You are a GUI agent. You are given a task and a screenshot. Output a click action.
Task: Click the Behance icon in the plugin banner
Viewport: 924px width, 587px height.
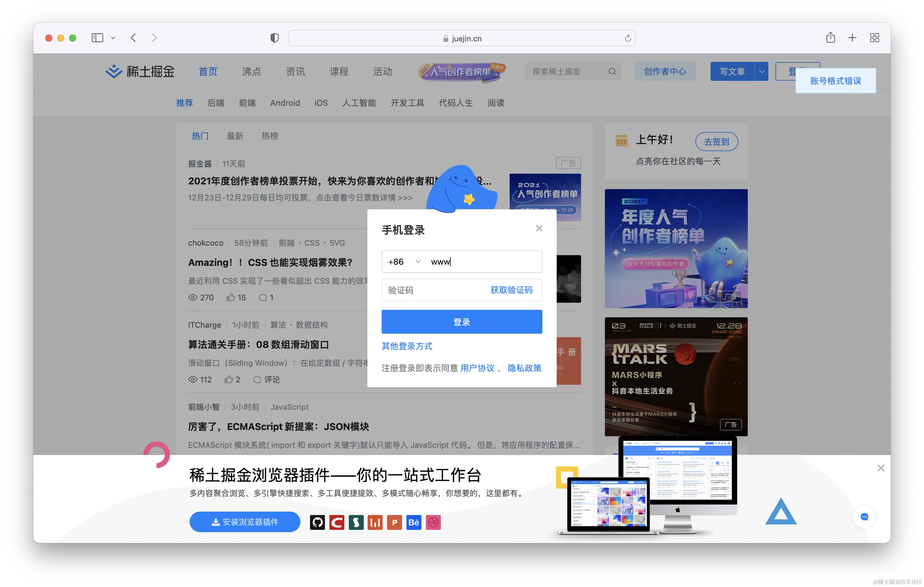(x=414, y=522)
